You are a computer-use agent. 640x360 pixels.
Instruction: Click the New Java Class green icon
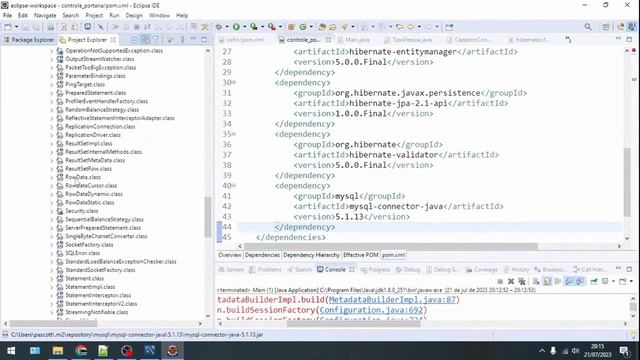pyautogui.click(x=302, y=27)
